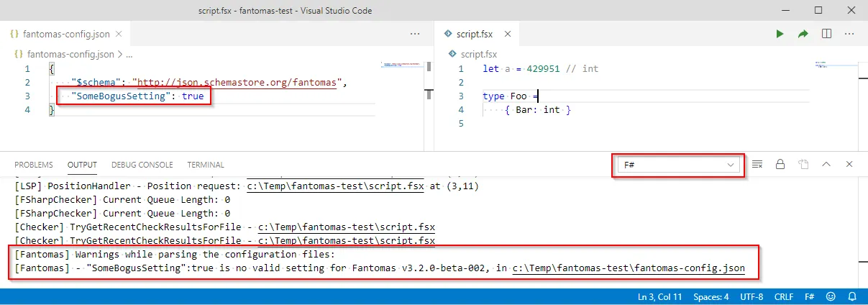Switch to the Debug Console tab

click(x=142, y=165)
